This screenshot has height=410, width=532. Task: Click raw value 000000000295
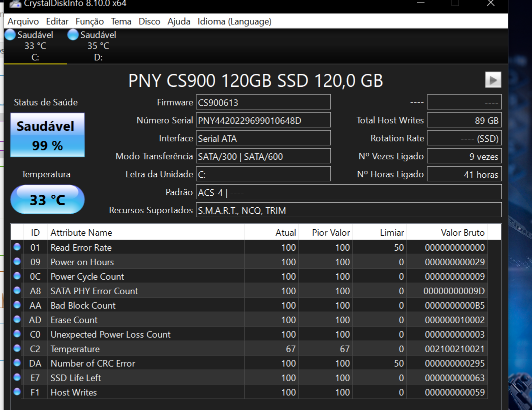point(454,364)
